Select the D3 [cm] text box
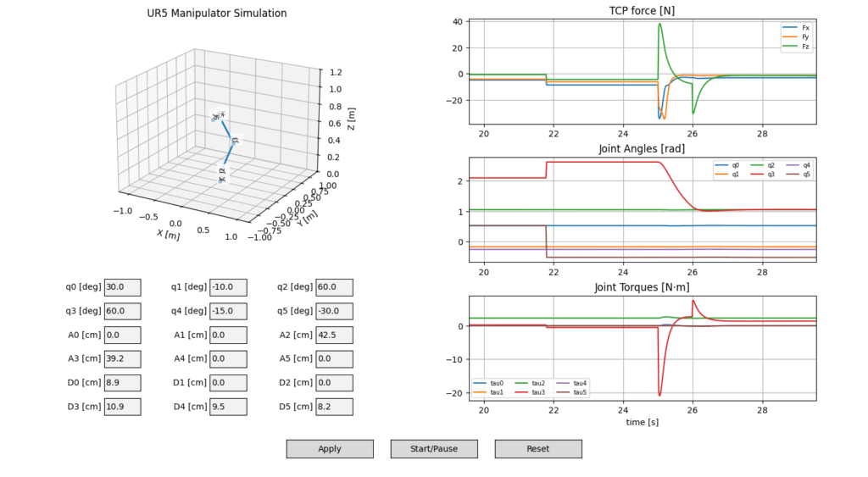This screenshot has width=868, height=477. (x=122, y=407)
